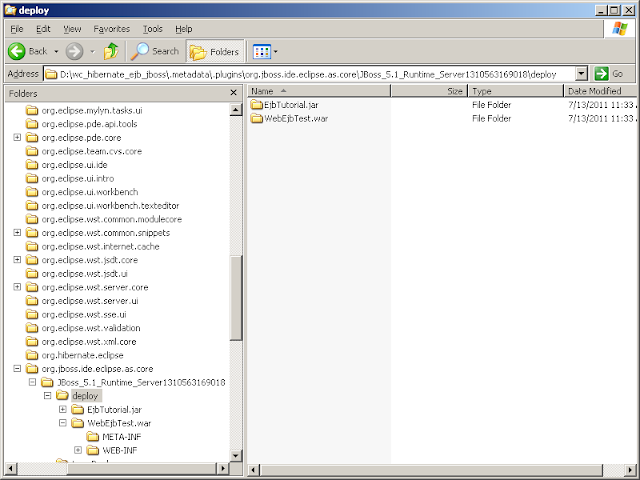Select org.eclipse.ui.ide folder icon

32,165
